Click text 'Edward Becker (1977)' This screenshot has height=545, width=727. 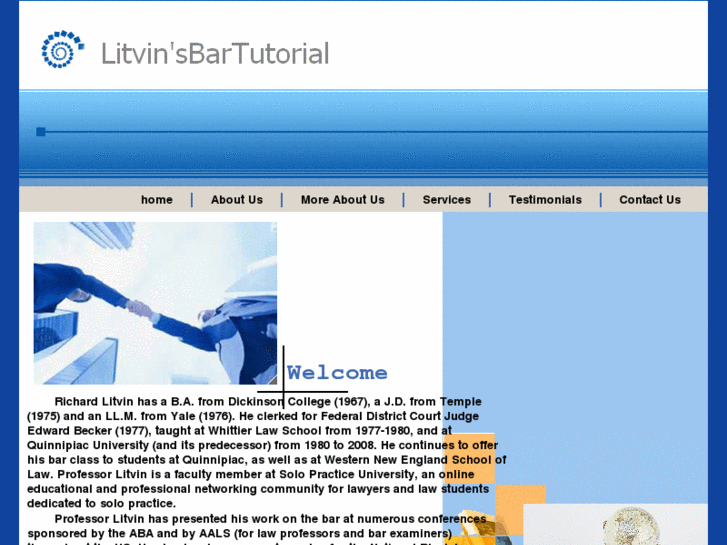[x=88, y=430]
